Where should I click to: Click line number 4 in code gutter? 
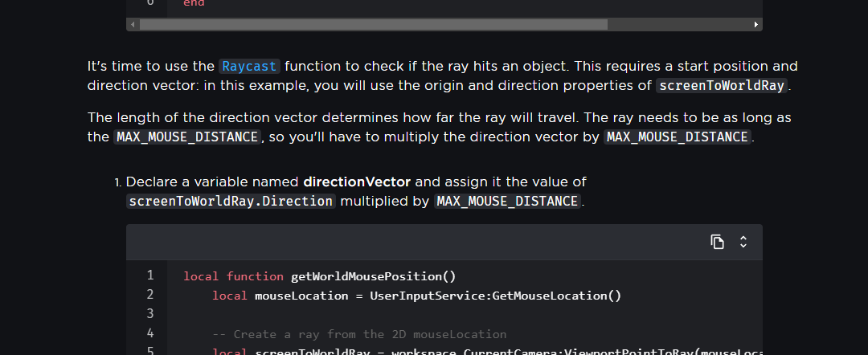tap(149, 333)
